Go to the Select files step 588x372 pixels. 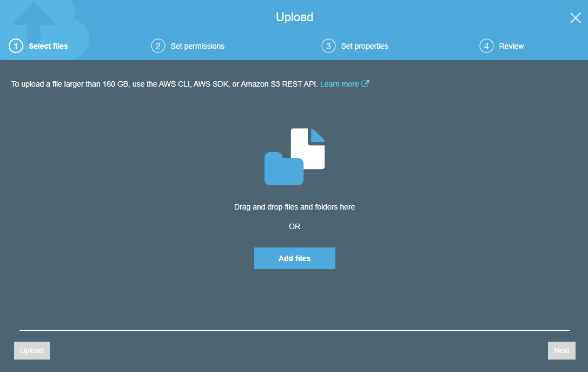click(48, 46)
